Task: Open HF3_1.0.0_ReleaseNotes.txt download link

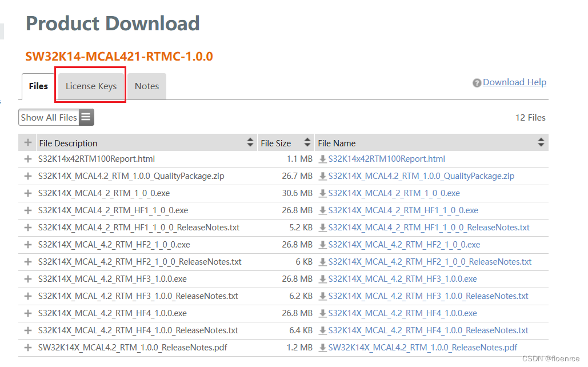Action: click(x=428, y=296)
